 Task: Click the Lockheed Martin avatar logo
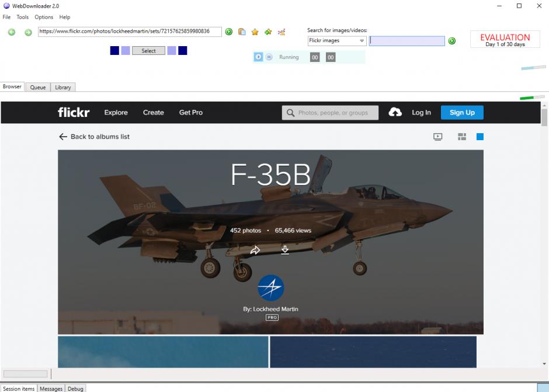pos(270,288)
